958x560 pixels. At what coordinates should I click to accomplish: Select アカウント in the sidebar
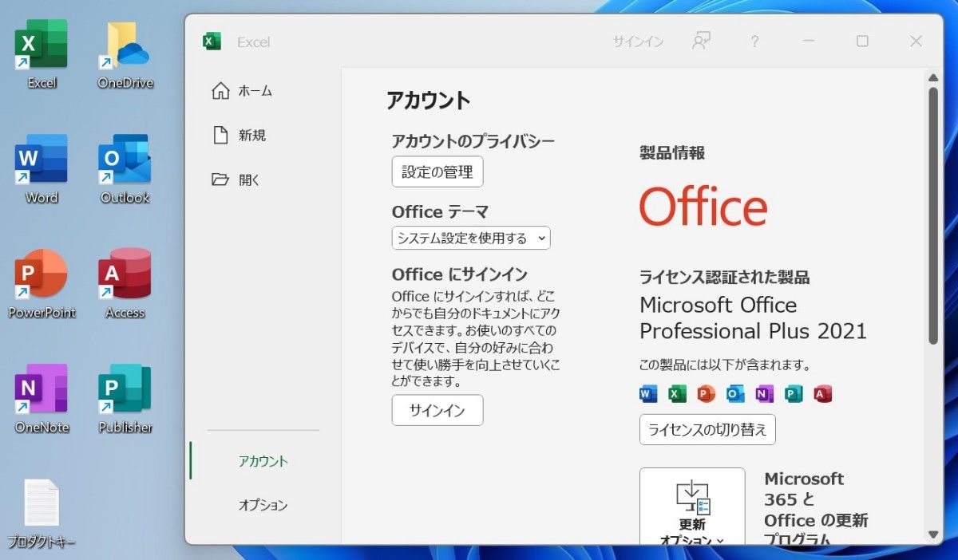tap(263, 461)
